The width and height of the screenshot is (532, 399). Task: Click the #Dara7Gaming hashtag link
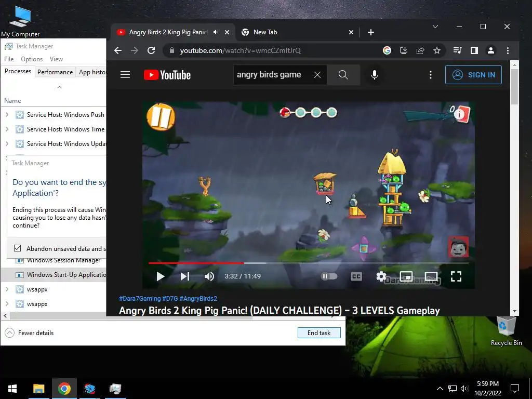(140, 299)
